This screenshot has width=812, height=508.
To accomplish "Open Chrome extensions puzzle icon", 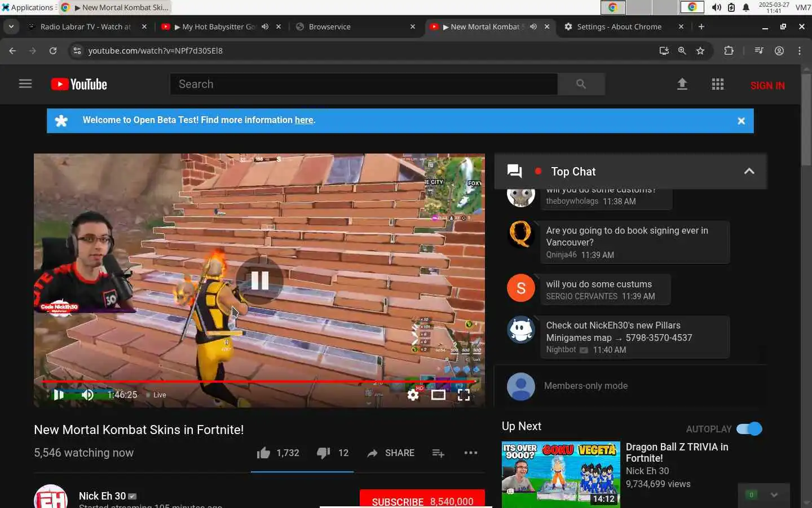I will click(x=729, y=51).
